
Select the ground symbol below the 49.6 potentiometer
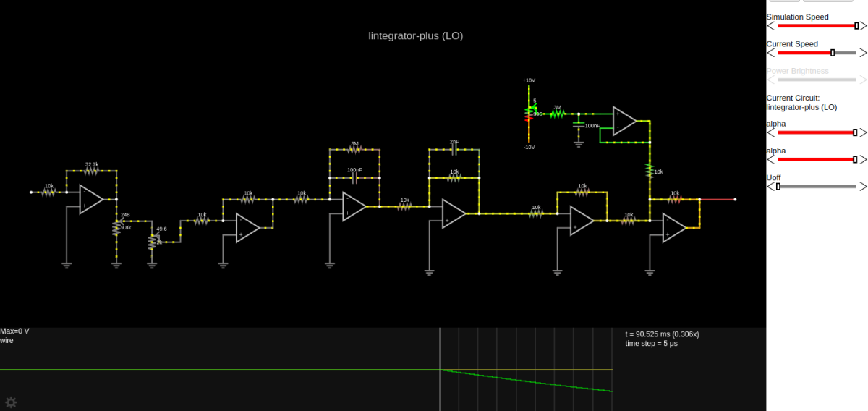[152, 266]
